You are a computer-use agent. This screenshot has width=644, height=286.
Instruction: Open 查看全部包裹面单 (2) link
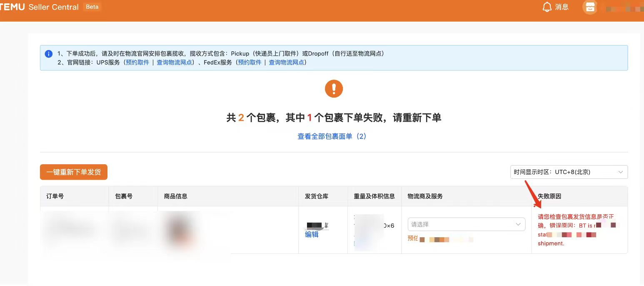332,136
